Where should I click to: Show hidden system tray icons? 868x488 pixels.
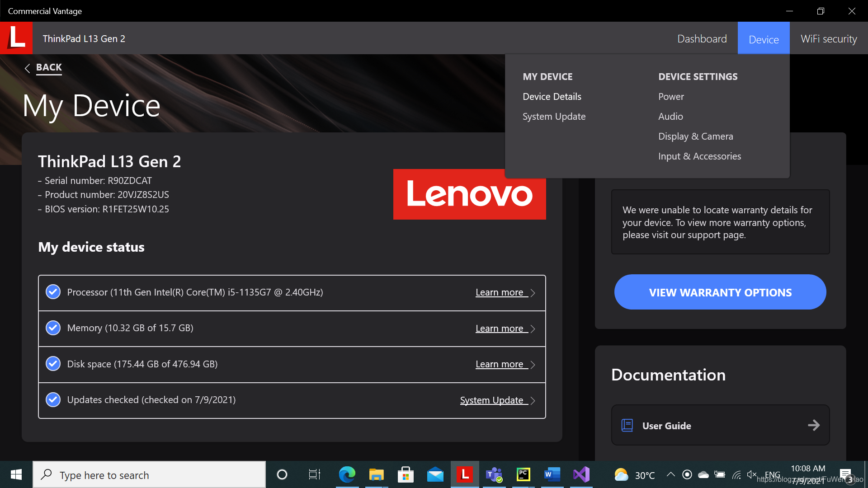[671, 474]
